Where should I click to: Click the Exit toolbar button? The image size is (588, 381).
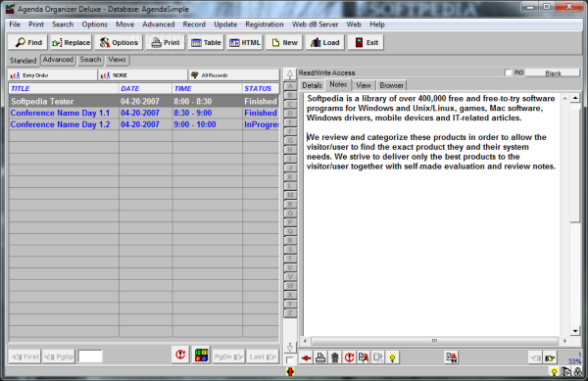[x=366, y=43]
